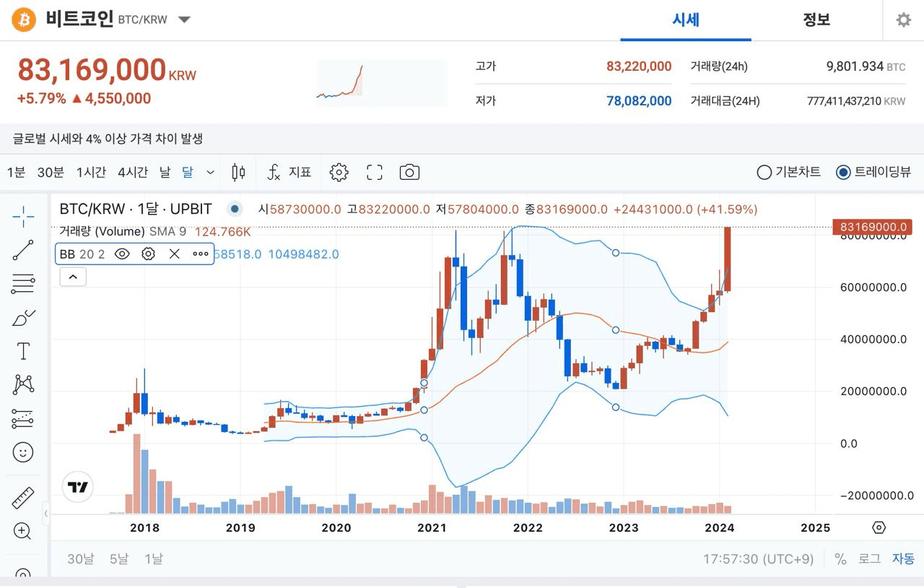
Task: Select the text annotation tool
Action: click(x=23, y=352)
